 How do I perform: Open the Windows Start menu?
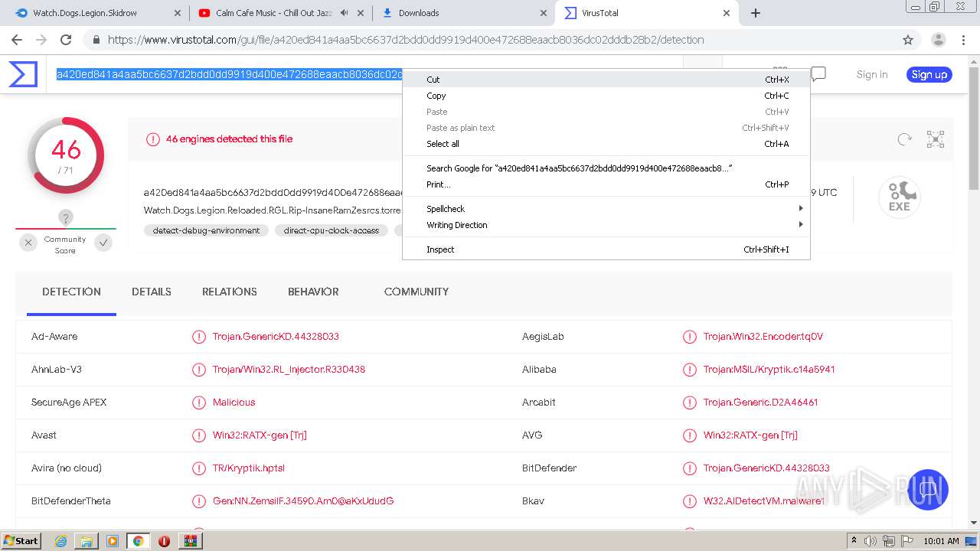click(x=21, y=541)
